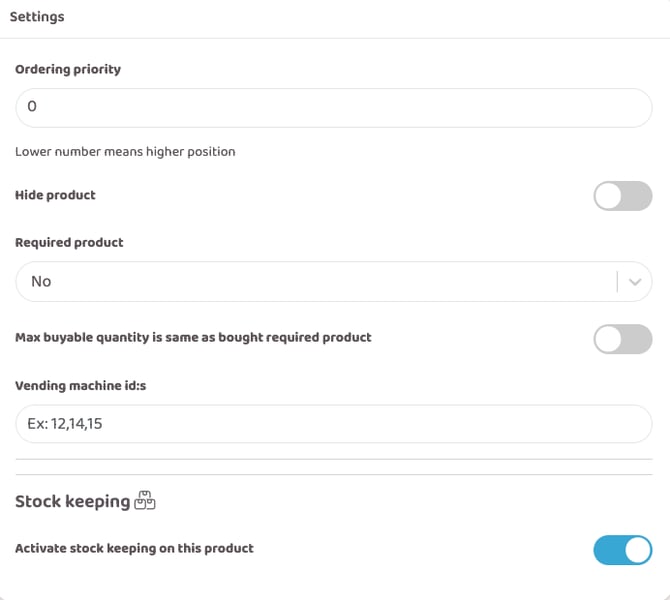This screenshot has height=600, width=670.
Task: Enable max buyable quantity toggle
Action: (x=622, y=339)
